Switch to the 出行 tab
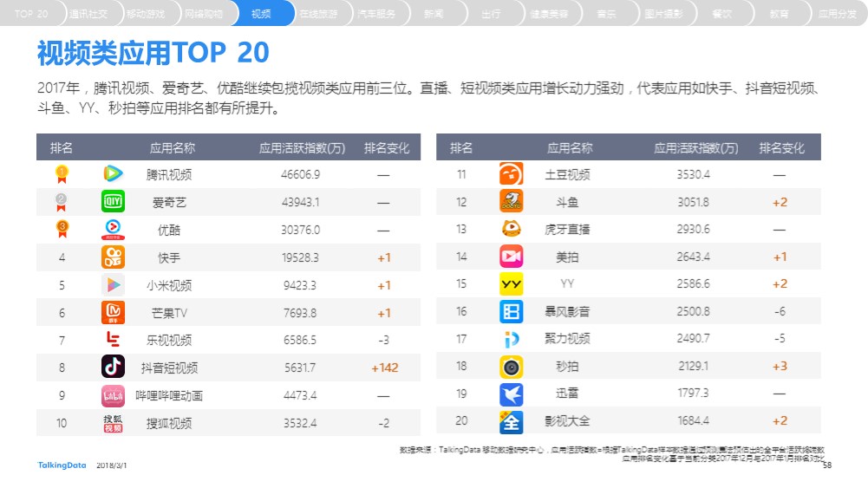 pyautogui.click(x=492, y=14)
